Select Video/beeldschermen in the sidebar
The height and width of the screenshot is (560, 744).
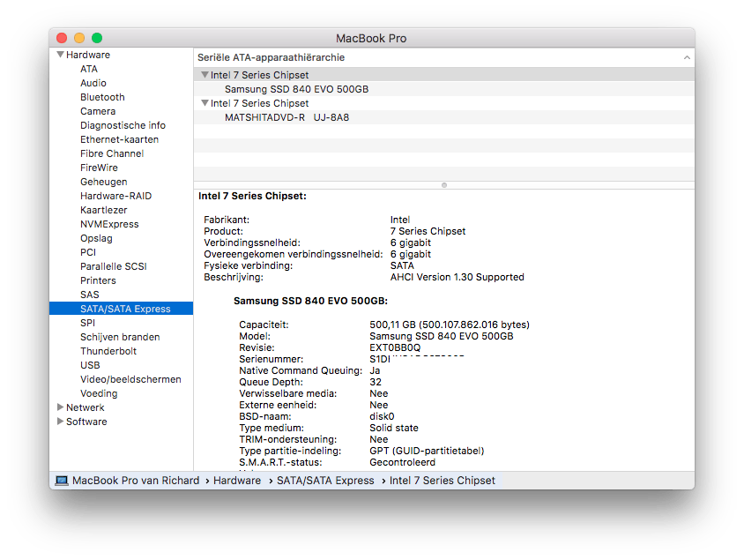[130, 379]
